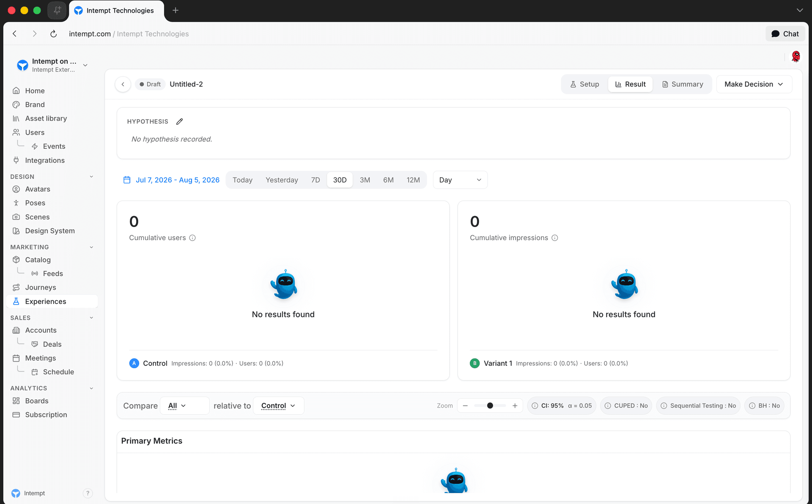Open the help question mark icon
Image resolution: width=812 pixels, height=504 pixels.
tap(88, 493)
